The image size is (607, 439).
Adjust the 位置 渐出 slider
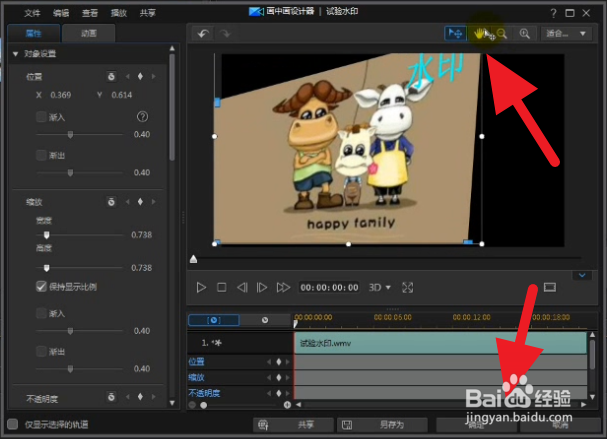coord(70,172)
